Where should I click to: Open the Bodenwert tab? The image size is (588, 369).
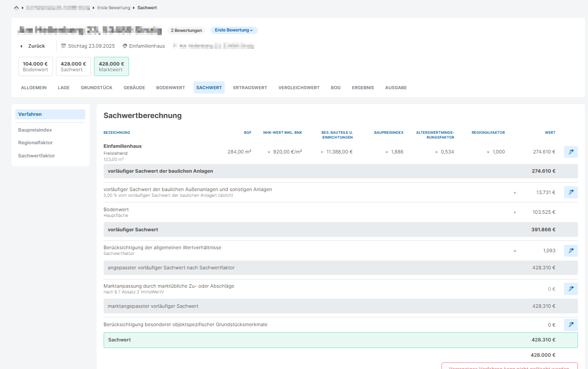point(170,88)
